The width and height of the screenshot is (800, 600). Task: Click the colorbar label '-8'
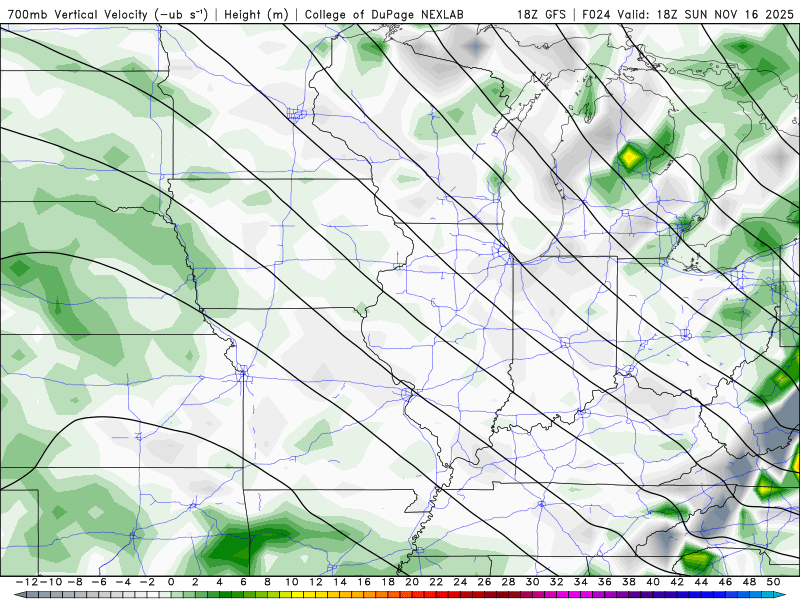pyautogui.click(x=74, y=582)
